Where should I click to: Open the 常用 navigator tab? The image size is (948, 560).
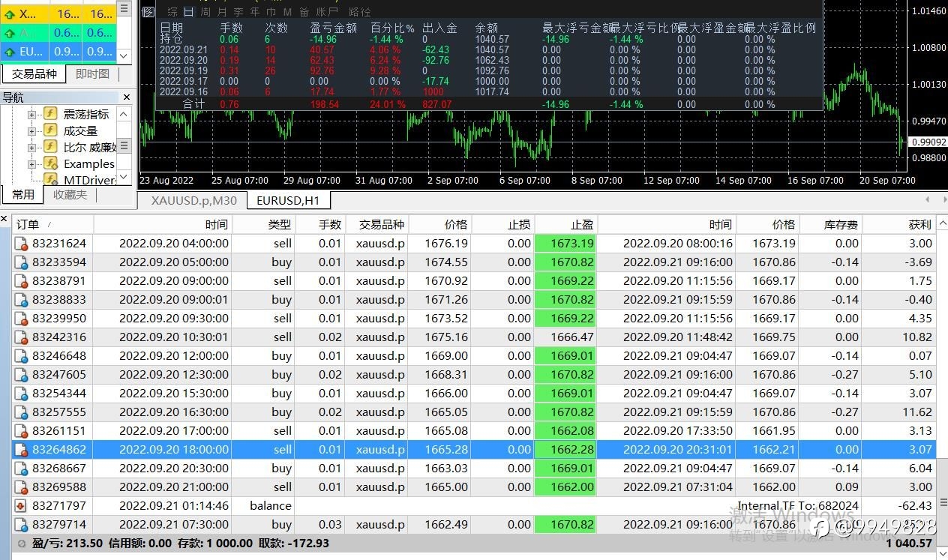coord(23,195)
